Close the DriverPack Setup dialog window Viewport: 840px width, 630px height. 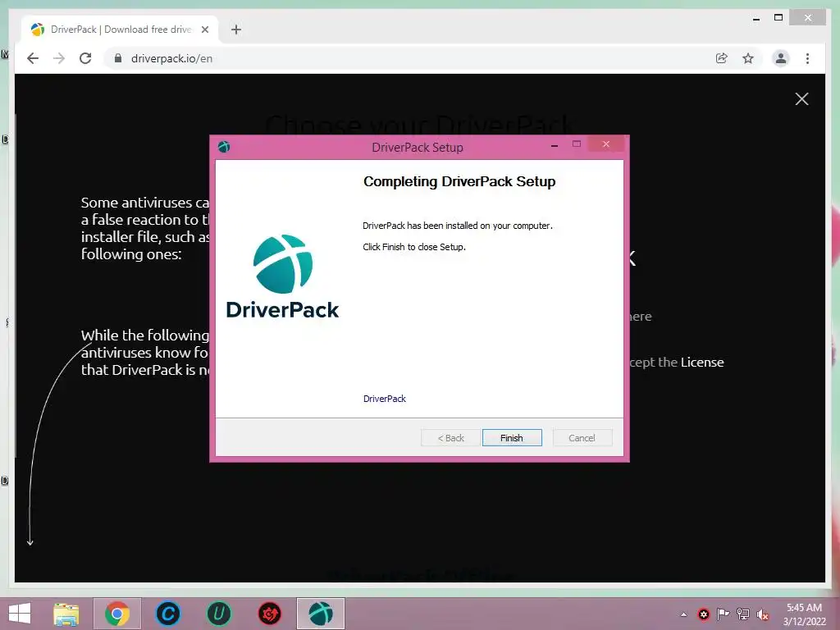pos(606,144)
